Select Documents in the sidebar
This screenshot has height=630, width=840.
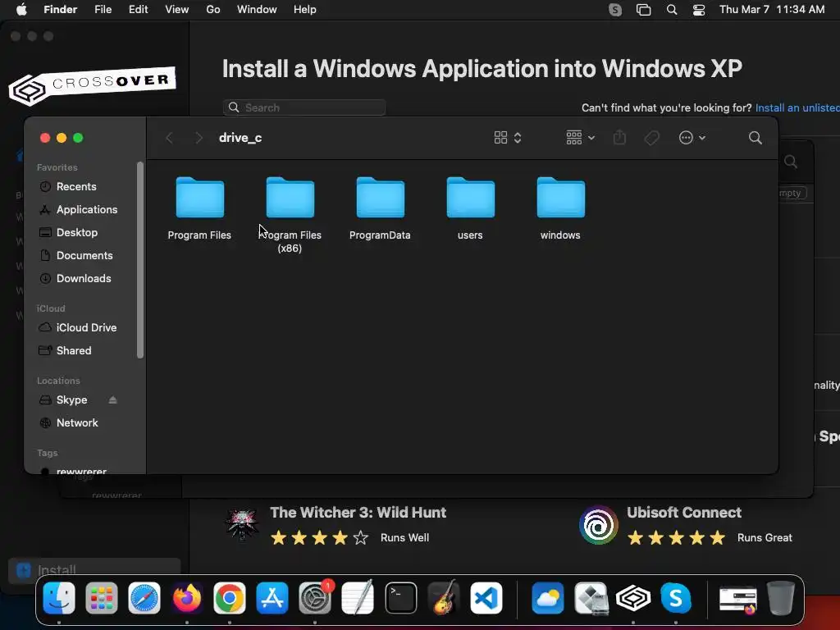(84, 256)
